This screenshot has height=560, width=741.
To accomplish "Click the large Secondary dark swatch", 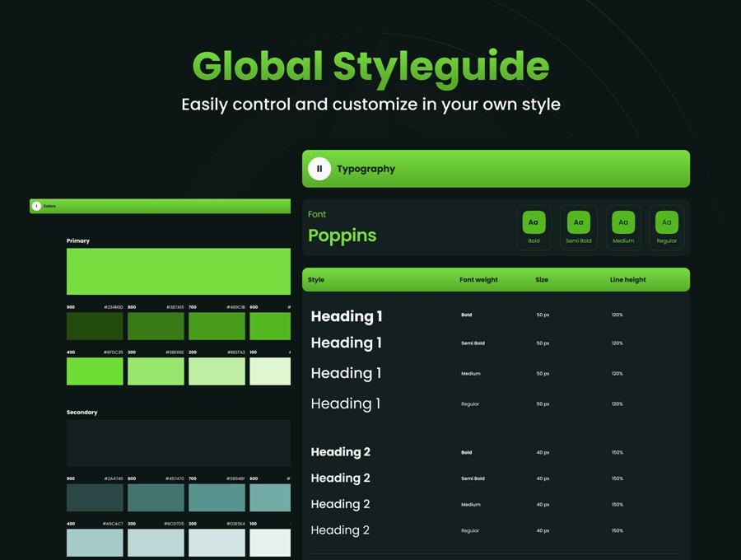I will 178,443.
